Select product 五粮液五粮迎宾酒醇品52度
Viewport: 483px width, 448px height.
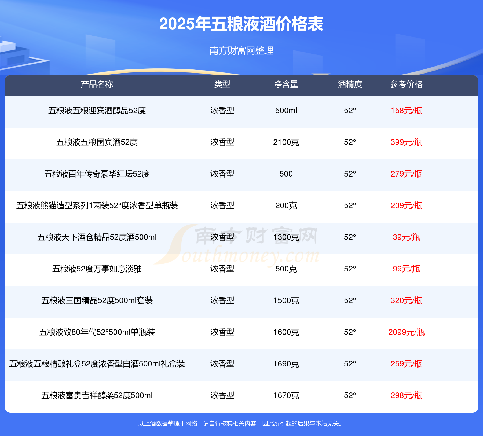[97, 111]
